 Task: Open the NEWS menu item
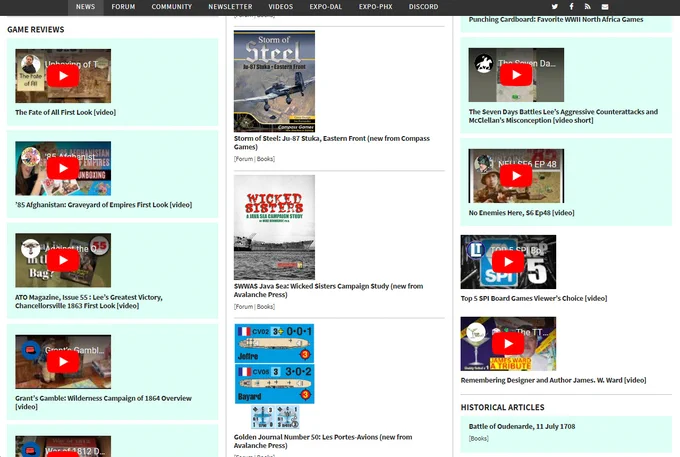[x=85, y=7]
